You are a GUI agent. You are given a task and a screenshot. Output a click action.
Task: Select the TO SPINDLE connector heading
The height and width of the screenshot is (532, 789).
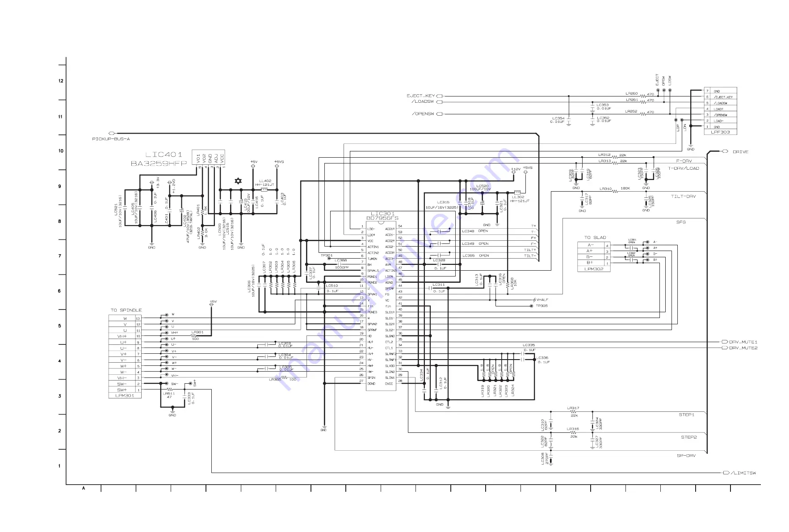tap(126, 310)
